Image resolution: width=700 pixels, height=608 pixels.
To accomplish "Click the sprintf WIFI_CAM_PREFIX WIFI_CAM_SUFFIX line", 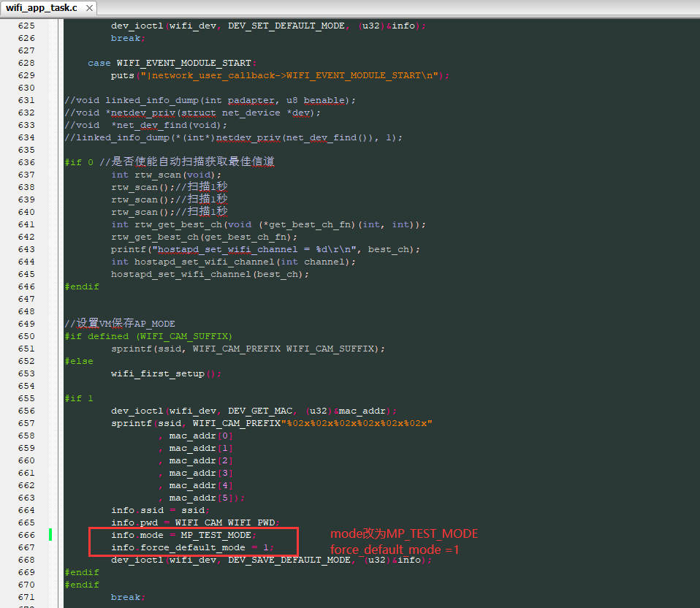I will click(248, 349).
